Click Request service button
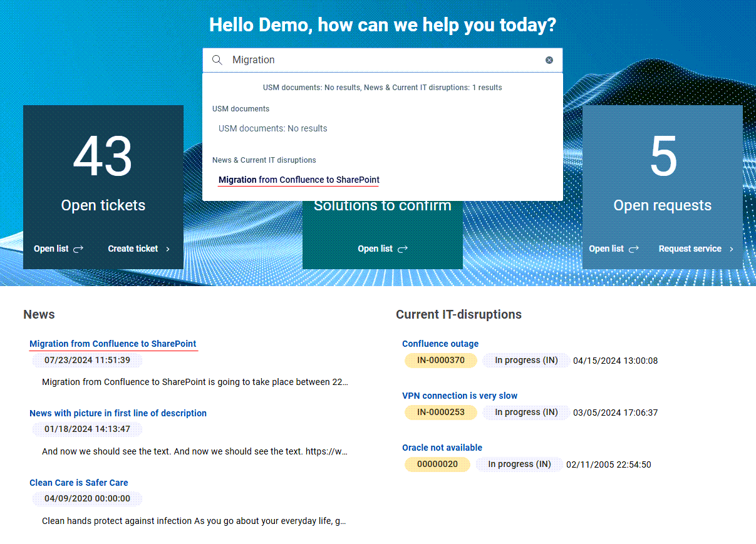This screenshot has width=756, height=544. 690,249
